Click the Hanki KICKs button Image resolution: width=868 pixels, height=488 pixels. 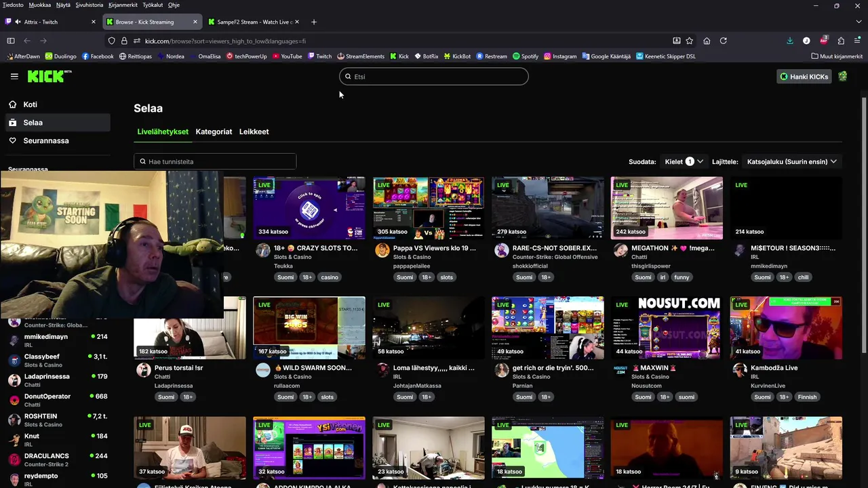pos(804,77)
